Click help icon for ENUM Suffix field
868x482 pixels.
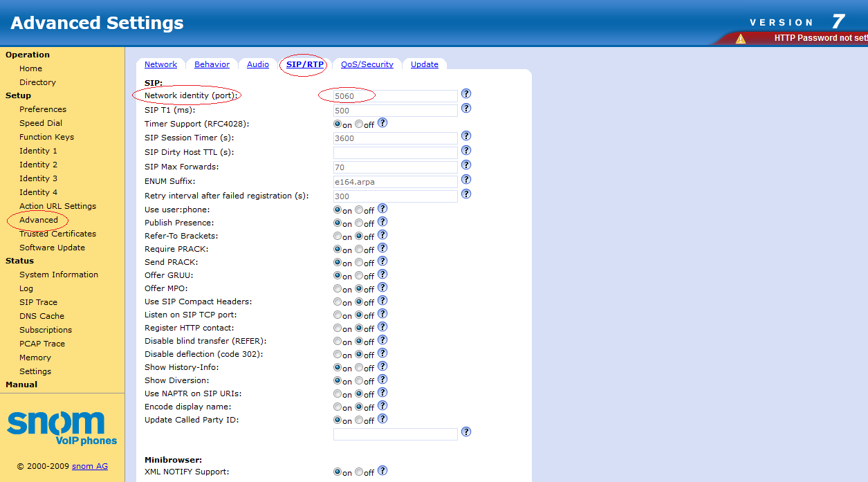click(466, 180)
